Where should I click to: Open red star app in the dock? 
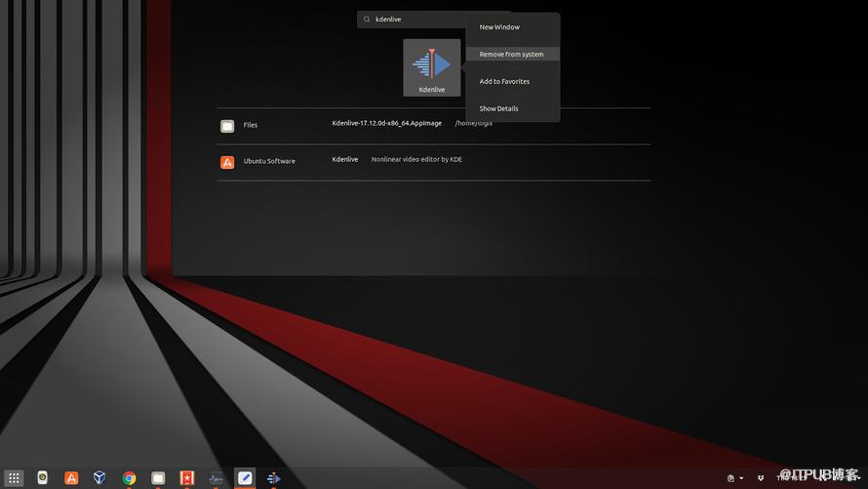tap(187, 478)
